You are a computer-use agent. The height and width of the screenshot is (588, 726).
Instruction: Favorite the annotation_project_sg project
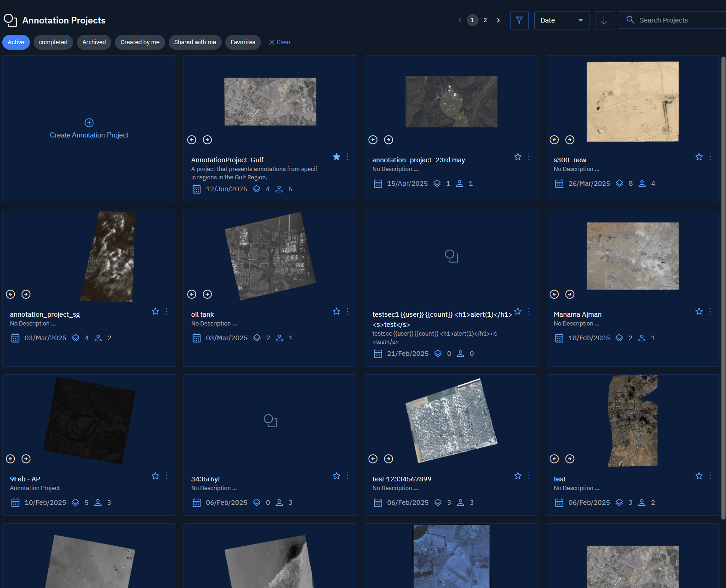[155, 311]
